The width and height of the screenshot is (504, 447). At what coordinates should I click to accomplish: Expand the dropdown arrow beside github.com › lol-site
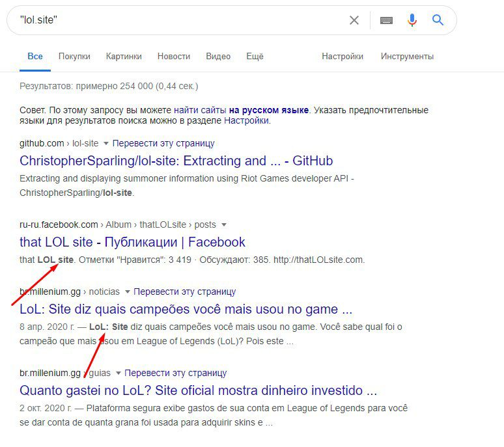(x=105, y=143)
